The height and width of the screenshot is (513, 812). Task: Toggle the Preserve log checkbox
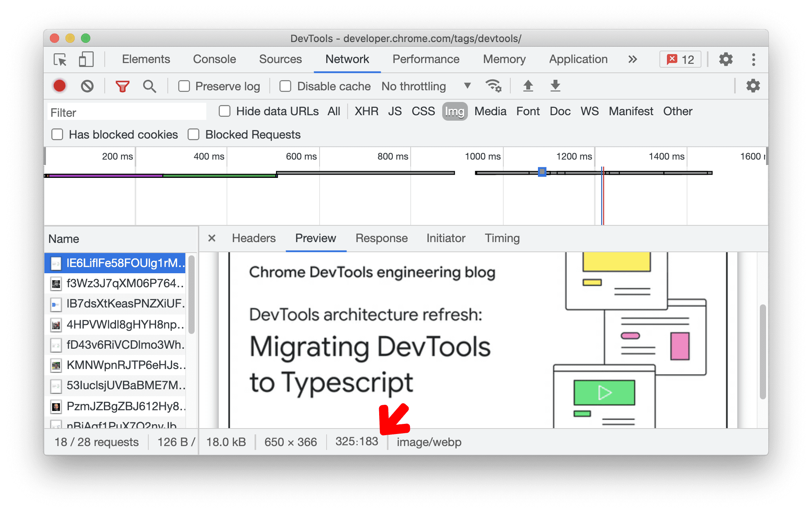[x=185, y=86]
